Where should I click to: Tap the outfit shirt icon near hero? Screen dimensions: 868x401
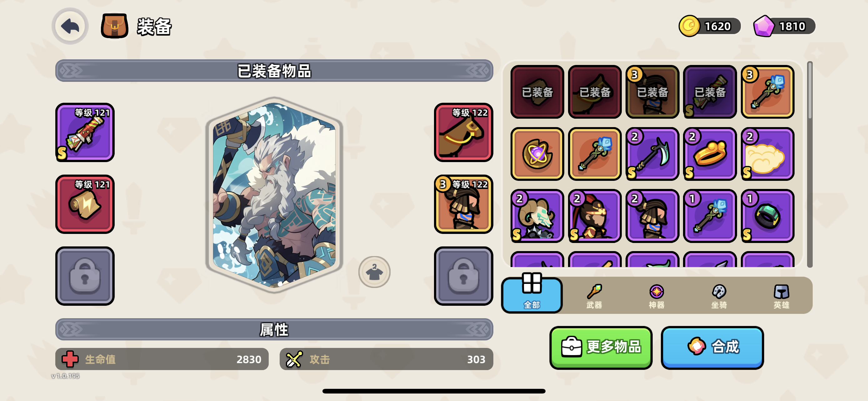(x=374, y=272)
